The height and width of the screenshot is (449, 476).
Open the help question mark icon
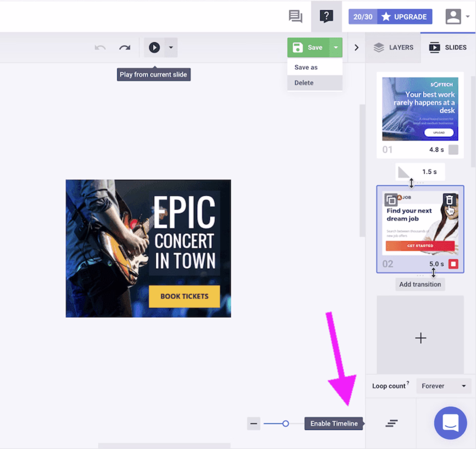pyautogui.click(x=326, y=17)
